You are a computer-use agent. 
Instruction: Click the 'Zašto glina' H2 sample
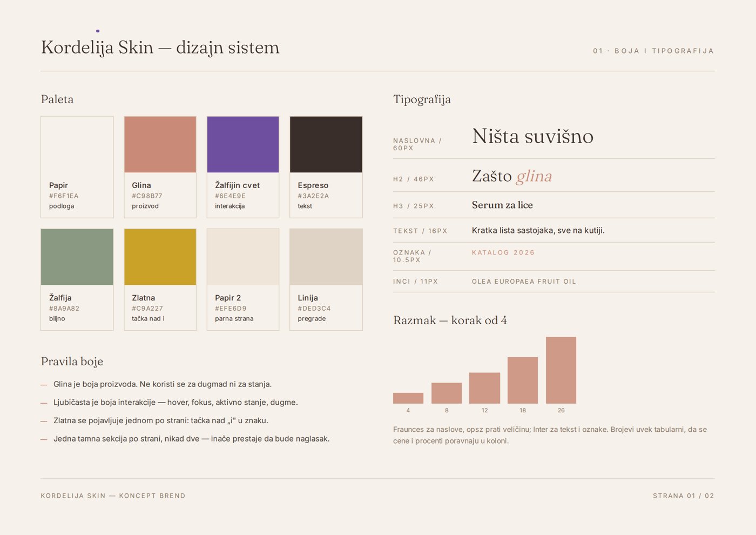click(512, 176)
